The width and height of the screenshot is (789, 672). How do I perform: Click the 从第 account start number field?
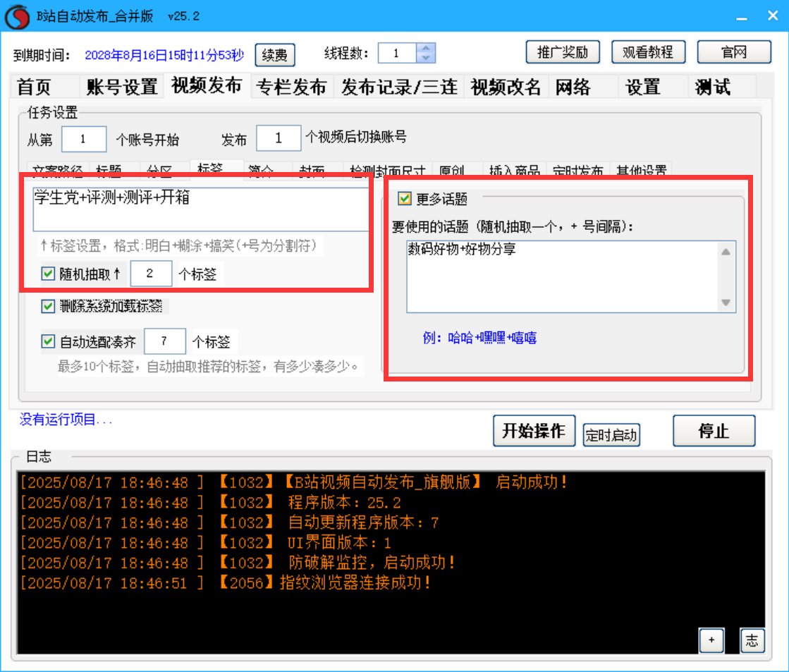pos(84,139)
